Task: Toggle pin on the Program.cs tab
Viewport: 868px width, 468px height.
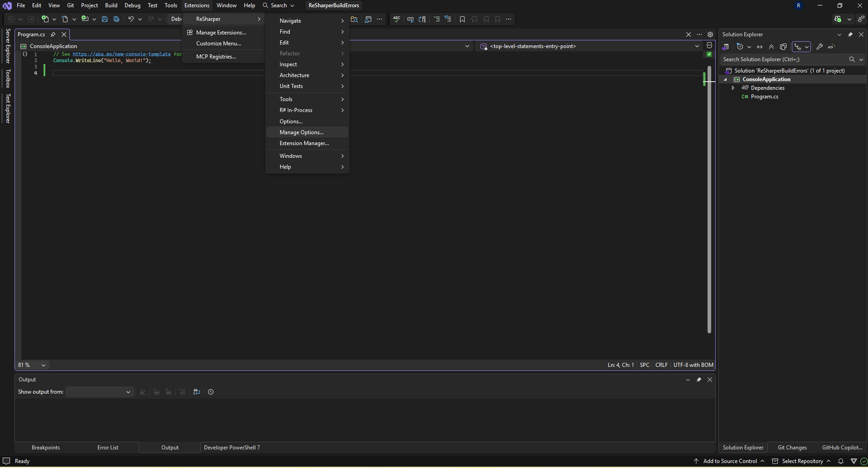Action: (x=53, y=34)
